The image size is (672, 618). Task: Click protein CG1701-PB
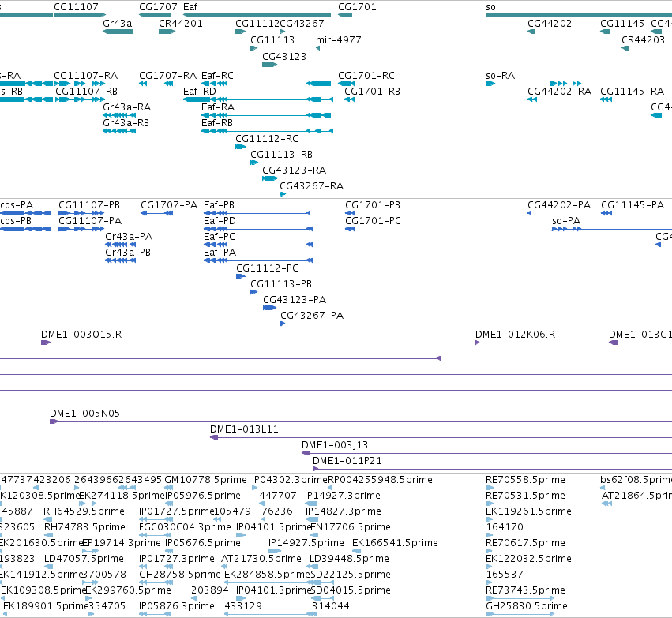tap(373, 205)
